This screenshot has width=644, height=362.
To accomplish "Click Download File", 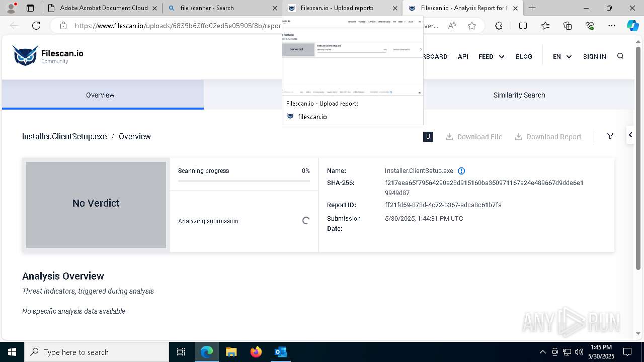I will (474, 137).
